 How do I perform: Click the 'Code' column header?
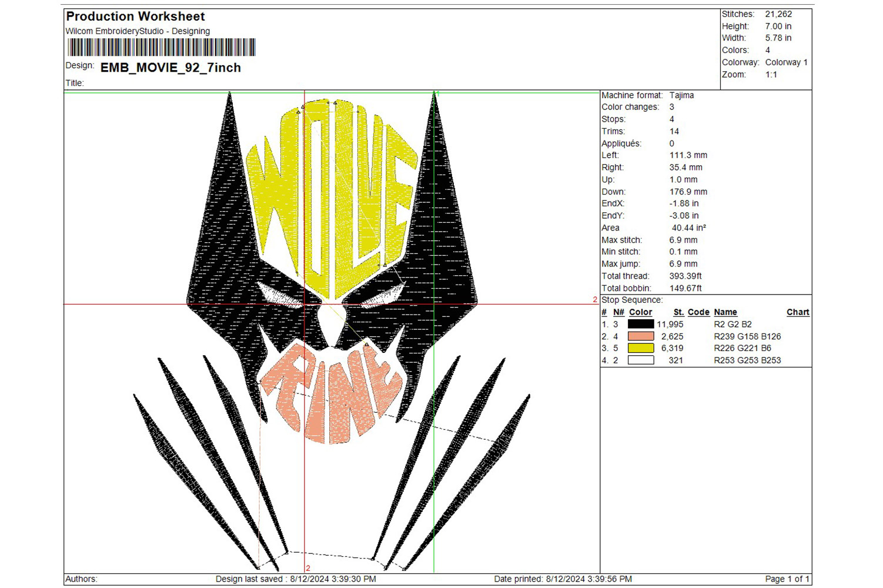(698, 312)
